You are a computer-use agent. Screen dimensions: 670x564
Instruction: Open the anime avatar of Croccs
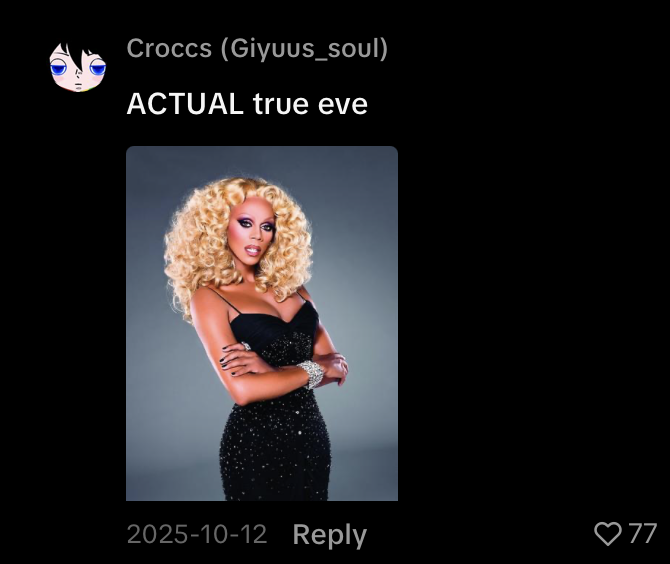[77, 67]
